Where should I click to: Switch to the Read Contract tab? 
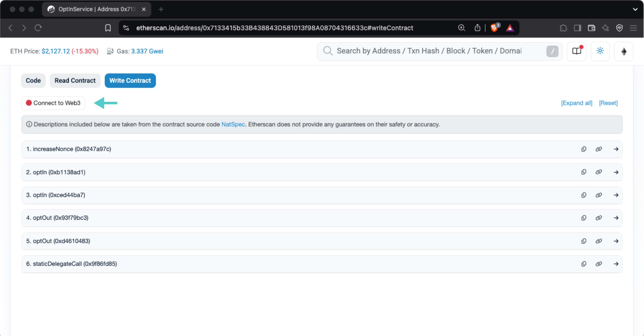(75, 81)
